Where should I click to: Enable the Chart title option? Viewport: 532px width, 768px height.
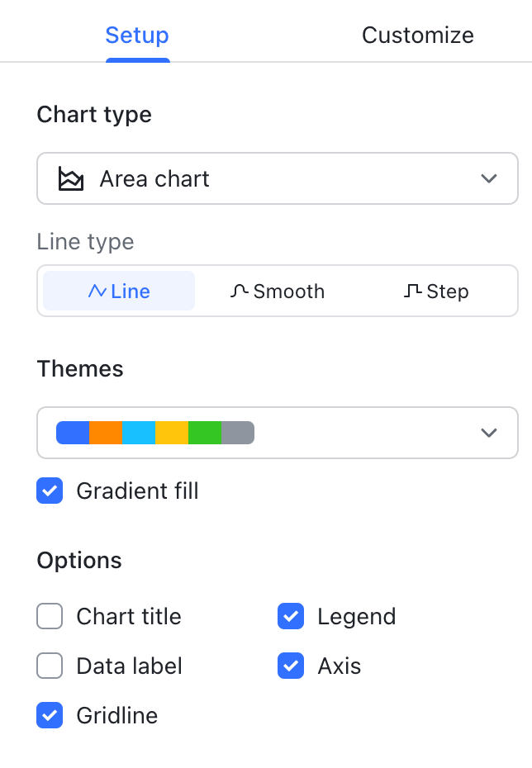tap(50, 616)
